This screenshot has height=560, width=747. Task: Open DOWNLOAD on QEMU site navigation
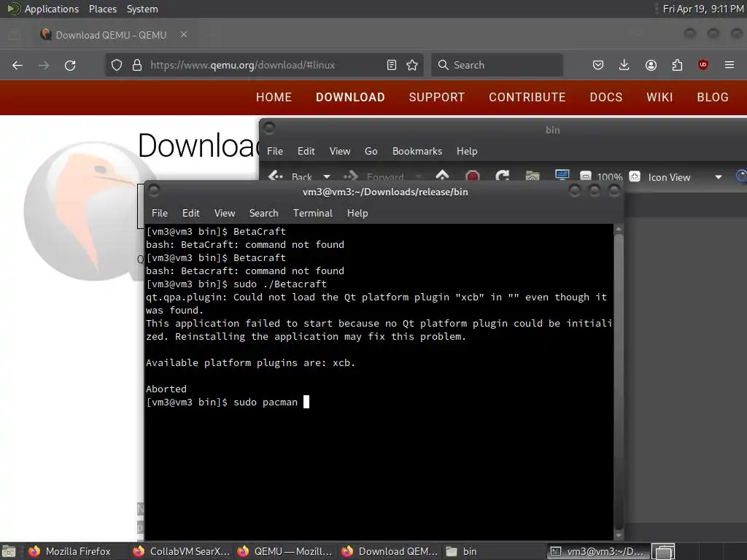tap(350, 97)
